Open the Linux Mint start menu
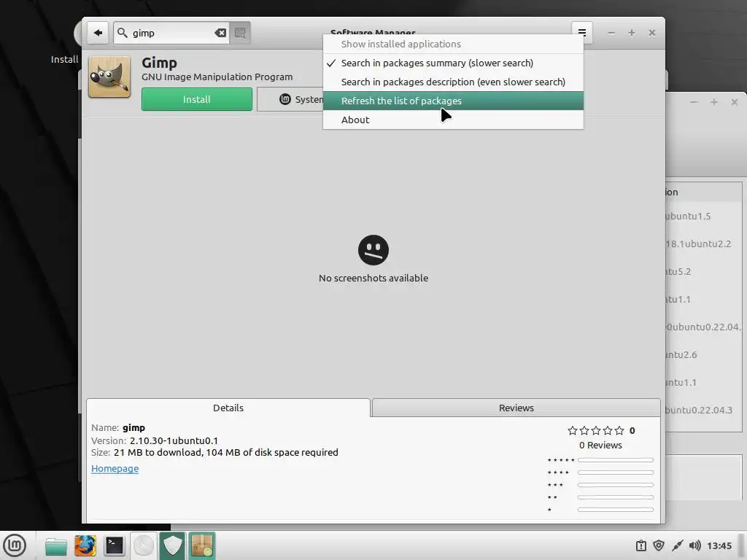Screen dimensions: 747x560 pyautogui.click(x=15, y=545)
